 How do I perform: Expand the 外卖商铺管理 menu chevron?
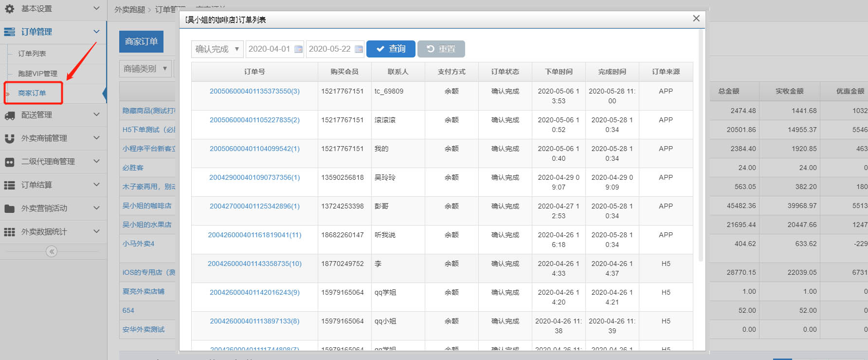(96, 138)
